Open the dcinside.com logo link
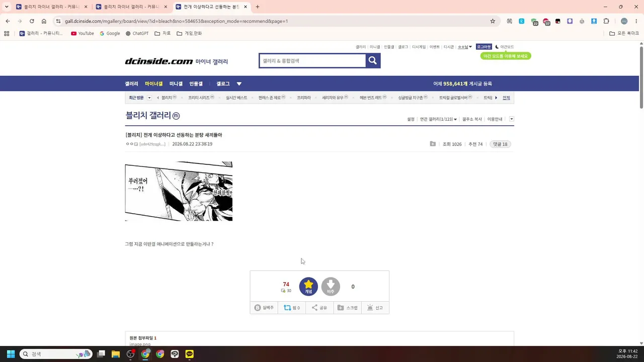644x362 pixels. pyautogui.click(x=159, y=61)
